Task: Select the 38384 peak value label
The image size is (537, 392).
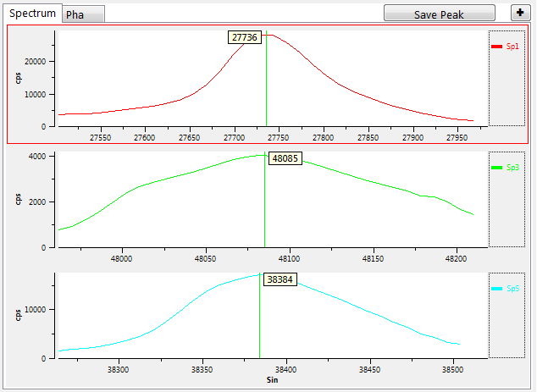Action: point(279,279)
